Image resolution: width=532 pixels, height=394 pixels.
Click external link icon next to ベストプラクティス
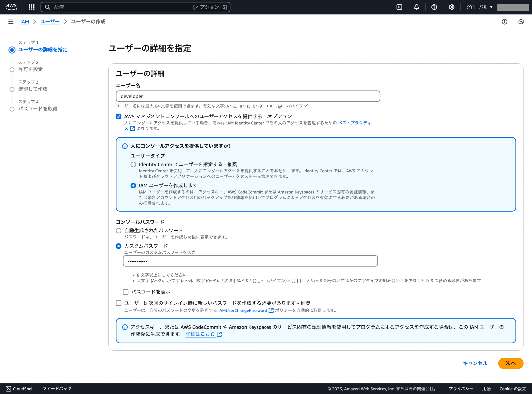coord(133,128)
